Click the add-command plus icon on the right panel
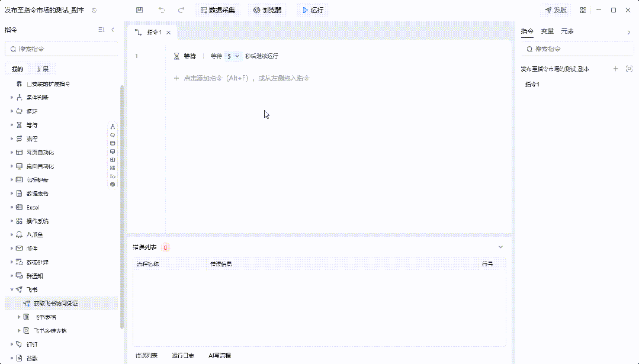The height and width of the screenshot is (364, 639). (x=615, y=69)
